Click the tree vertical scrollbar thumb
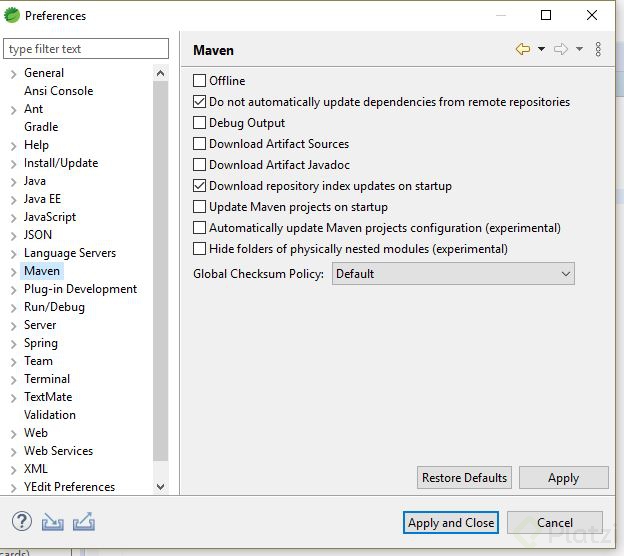This screenshot has width=624, height=556. click(160, 271)
